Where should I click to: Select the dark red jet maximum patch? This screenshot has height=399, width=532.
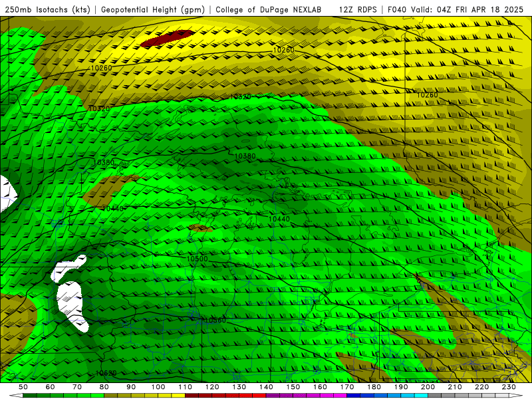[168, 38]
